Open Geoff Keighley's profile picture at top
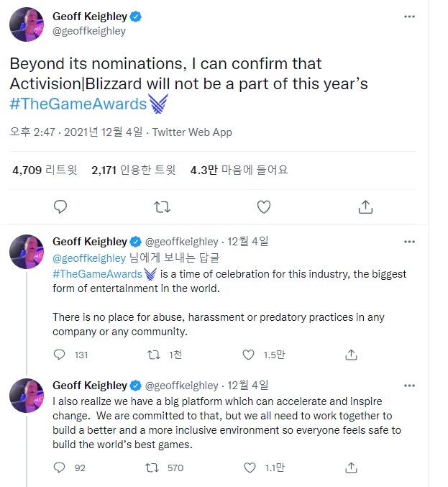Screen dimensions: 448x487 point(28,24)
